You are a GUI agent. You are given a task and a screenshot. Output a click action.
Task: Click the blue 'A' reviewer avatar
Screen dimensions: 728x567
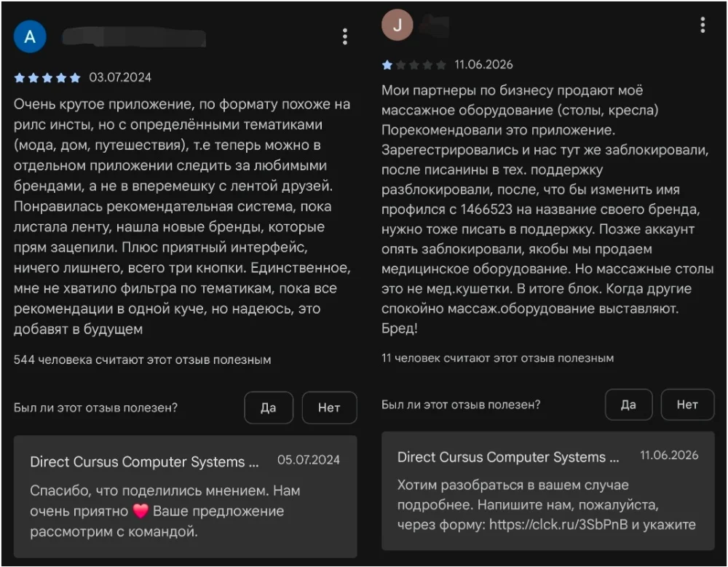tap(30, 36)
